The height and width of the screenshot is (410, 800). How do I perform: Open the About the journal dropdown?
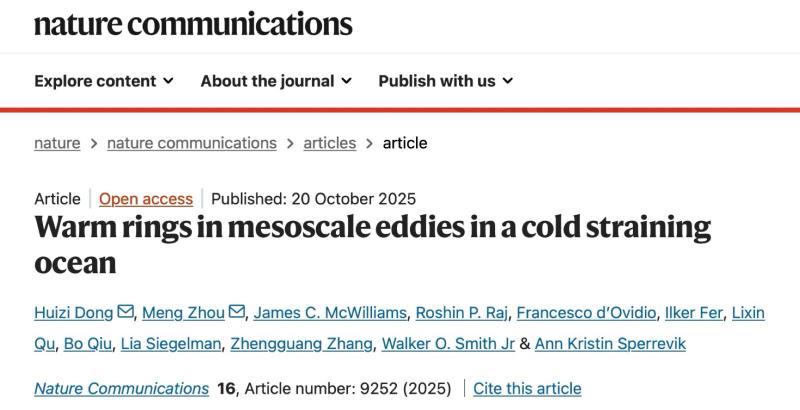pyautogui.click(x=276, y=81)
